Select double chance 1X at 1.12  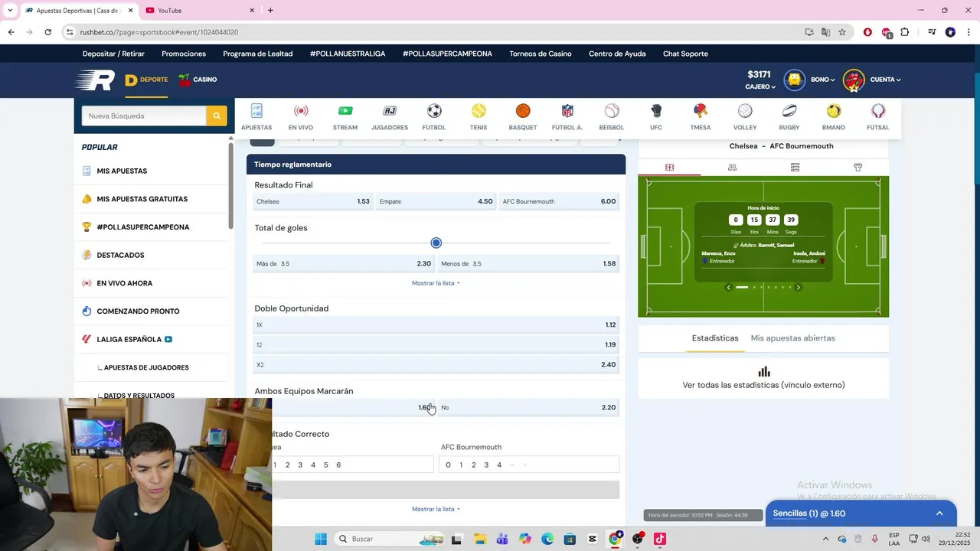[x=436, y=324]
